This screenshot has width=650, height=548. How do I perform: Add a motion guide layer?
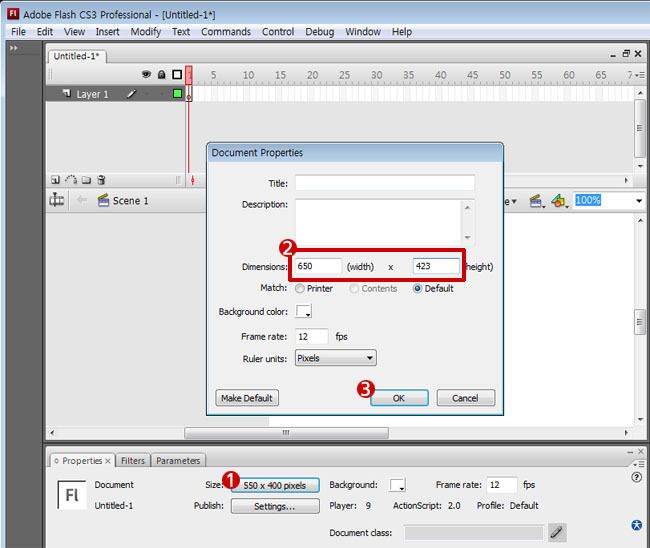[x=71, y=180]
